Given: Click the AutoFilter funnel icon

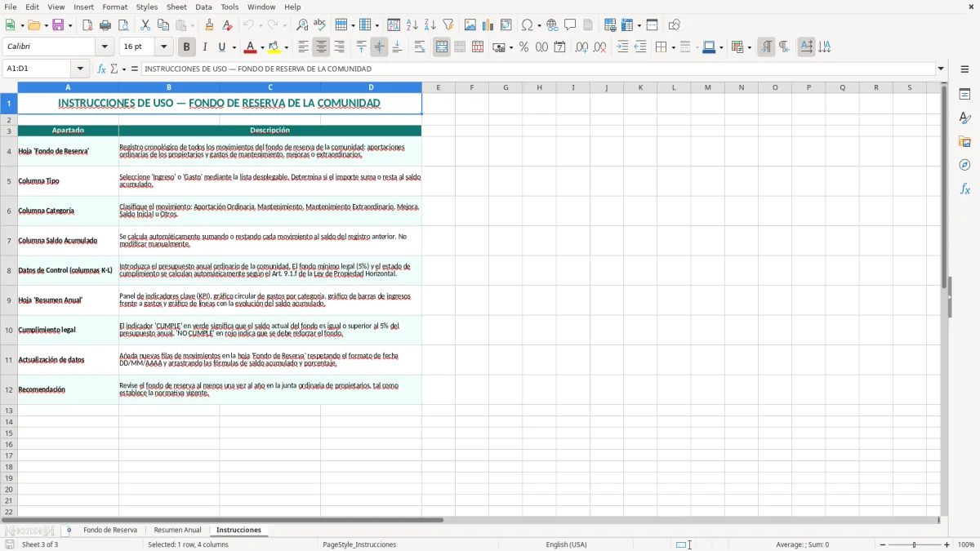Looking at the screenshot, I should tap(448, 25).
